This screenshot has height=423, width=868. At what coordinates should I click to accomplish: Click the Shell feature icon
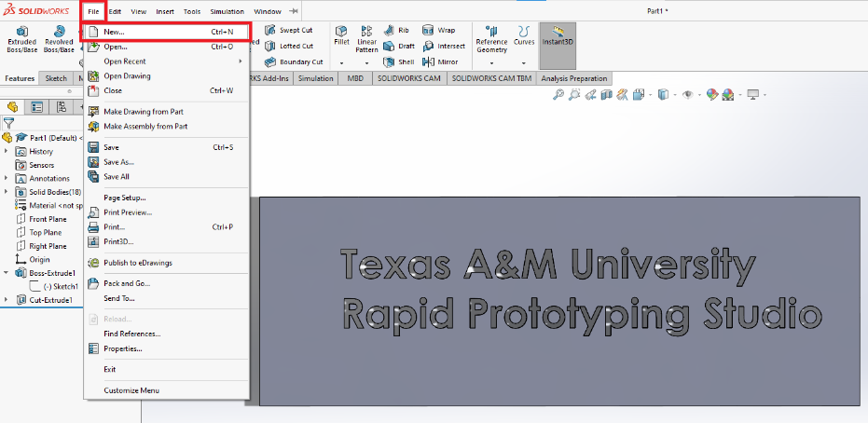[x=399, y=62]
